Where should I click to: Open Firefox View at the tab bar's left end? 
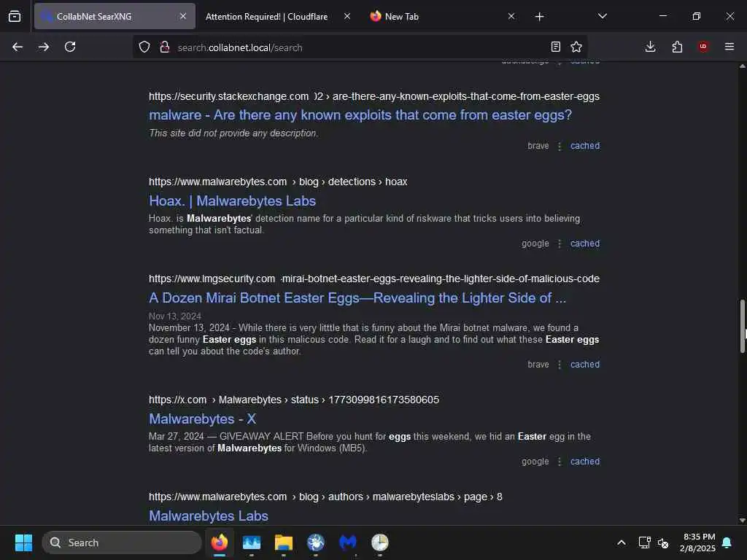[x=15, y=16]
